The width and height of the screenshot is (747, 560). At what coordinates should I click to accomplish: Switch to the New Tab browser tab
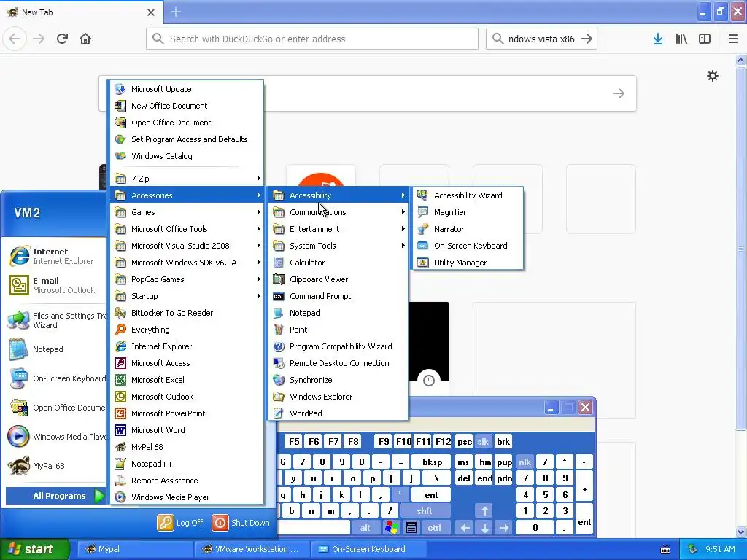pyautogui.click(x=81, y=12)
